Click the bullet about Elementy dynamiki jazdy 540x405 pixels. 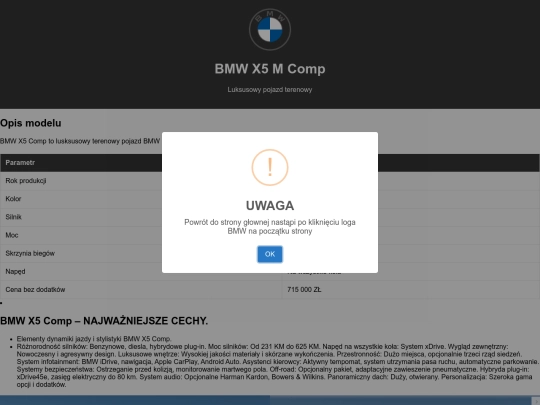click(x=94, y=339)
